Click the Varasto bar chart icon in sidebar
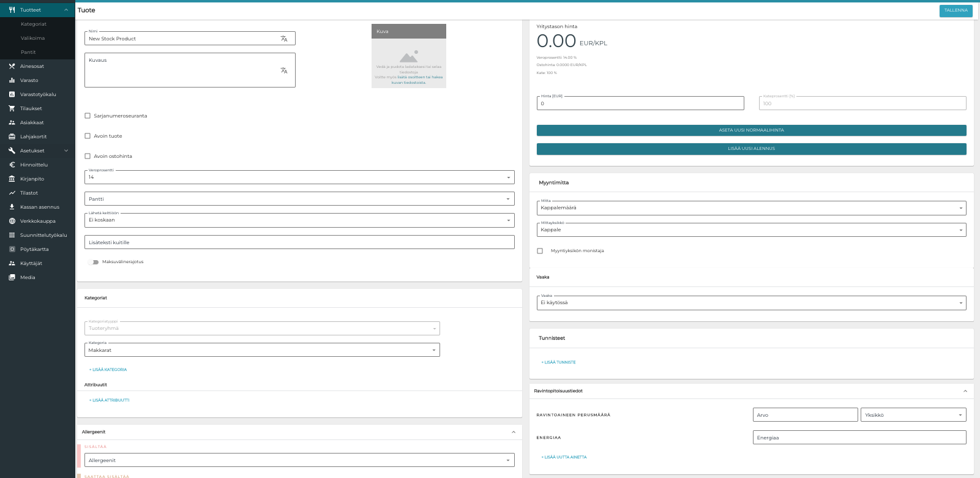 [12, 80]
